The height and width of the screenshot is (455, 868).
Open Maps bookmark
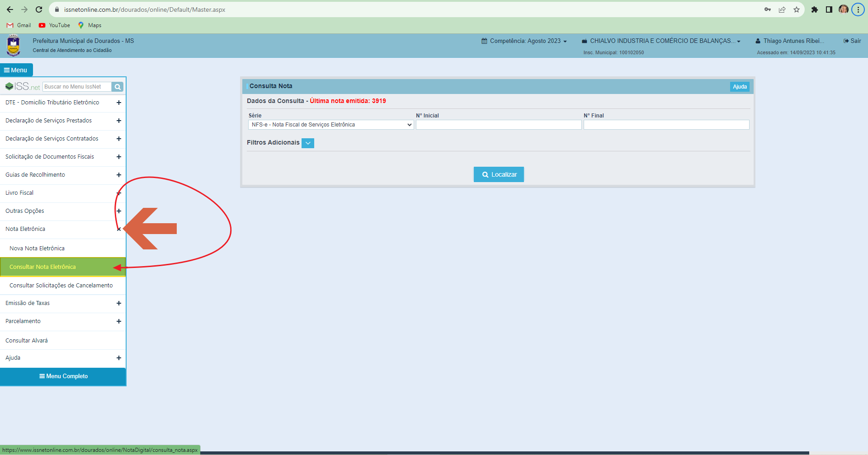90,25
